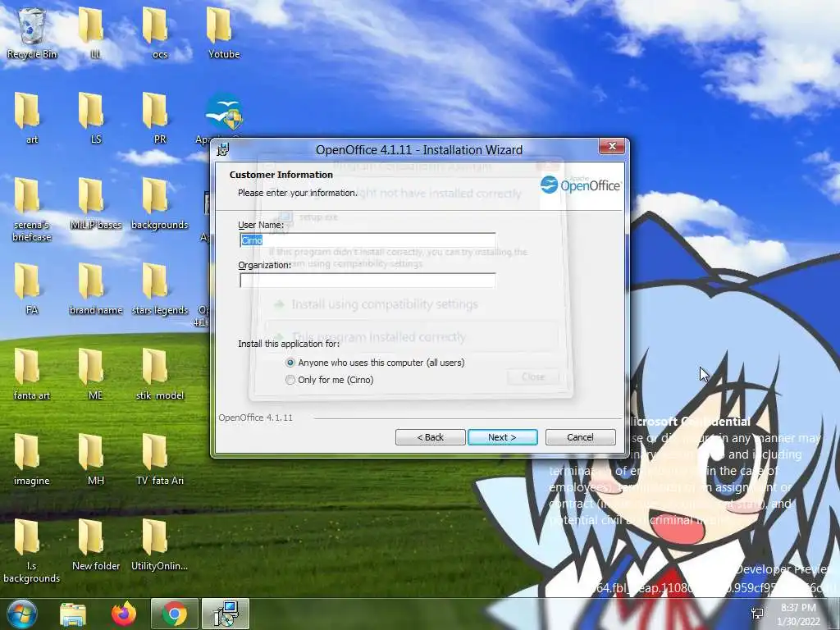Switch to the installer taskbar button

[226, 614]
